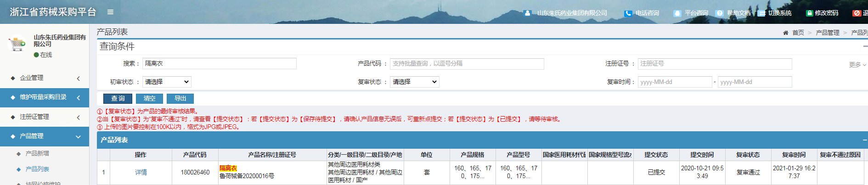Click the 复审时间 start date field
Screen dimensions: 868x185
point(675,82)
